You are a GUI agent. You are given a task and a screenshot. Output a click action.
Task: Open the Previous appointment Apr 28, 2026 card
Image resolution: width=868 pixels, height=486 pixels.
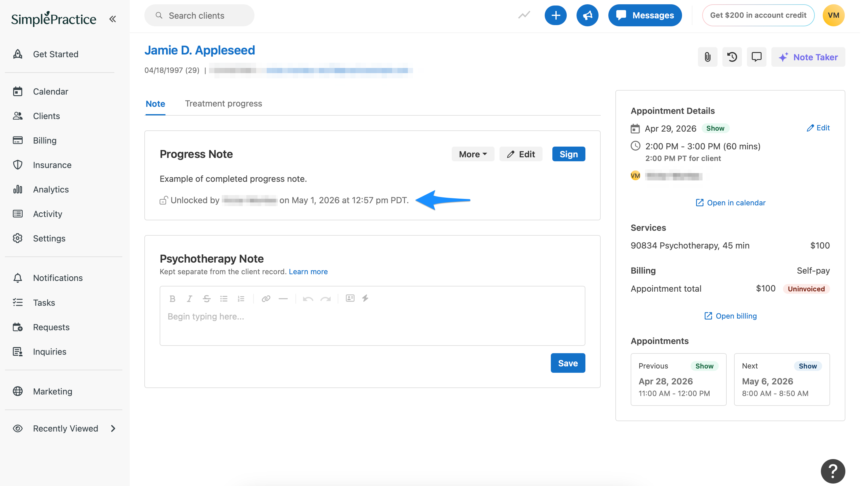pos(678,379)
